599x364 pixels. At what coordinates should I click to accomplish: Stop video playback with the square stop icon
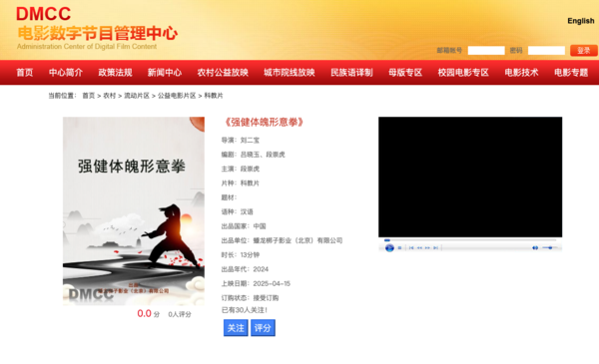[x=399, y=248]
